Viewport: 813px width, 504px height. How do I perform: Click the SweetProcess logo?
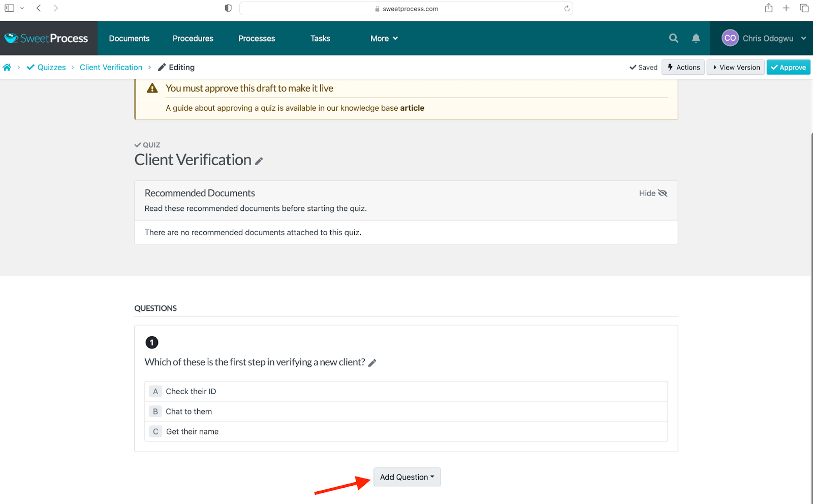(x=46, y=38)
